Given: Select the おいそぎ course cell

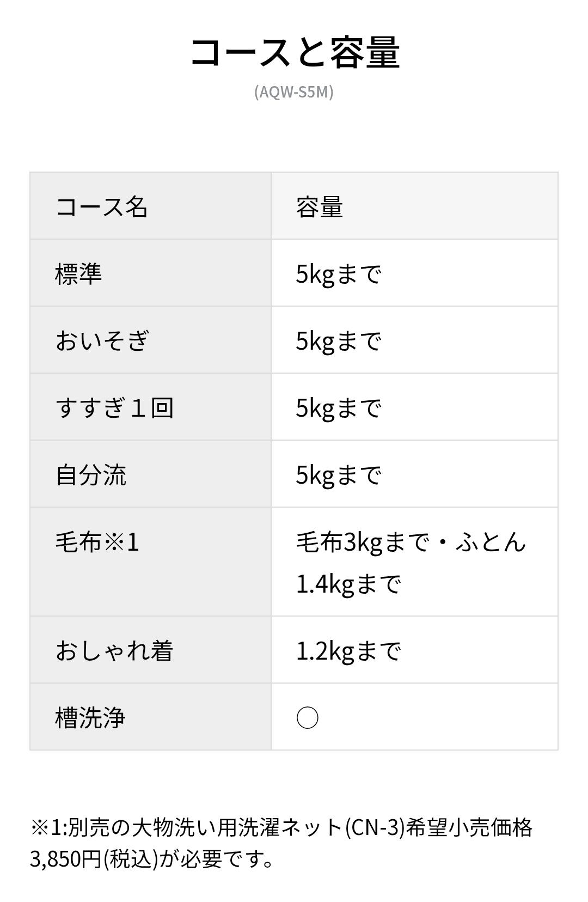Looking at the screenshot, I should coord(102,340).
